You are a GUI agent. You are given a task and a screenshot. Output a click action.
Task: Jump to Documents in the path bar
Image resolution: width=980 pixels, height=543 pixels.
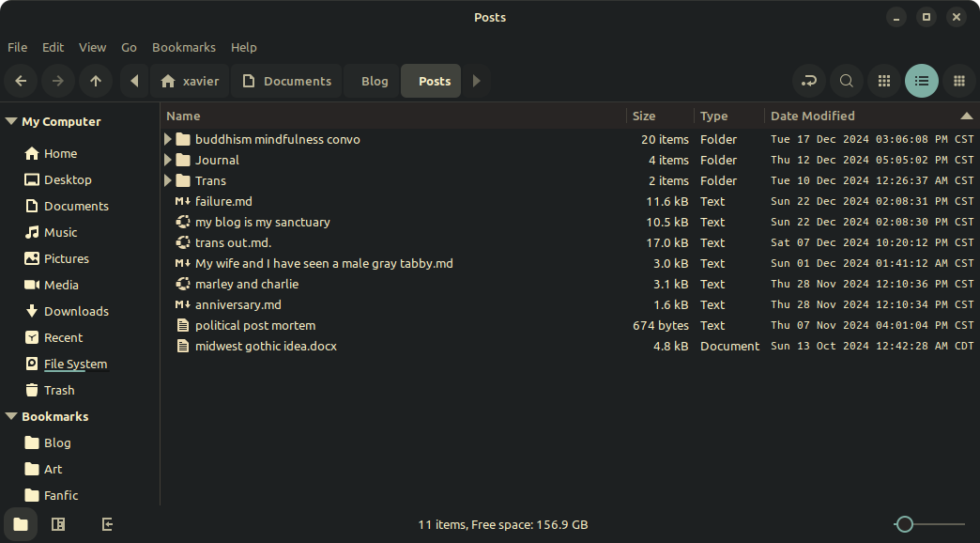click(287, 81)
